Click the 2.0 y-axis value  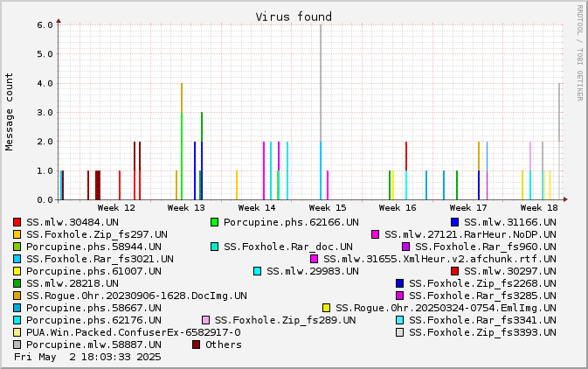point(45,142)
